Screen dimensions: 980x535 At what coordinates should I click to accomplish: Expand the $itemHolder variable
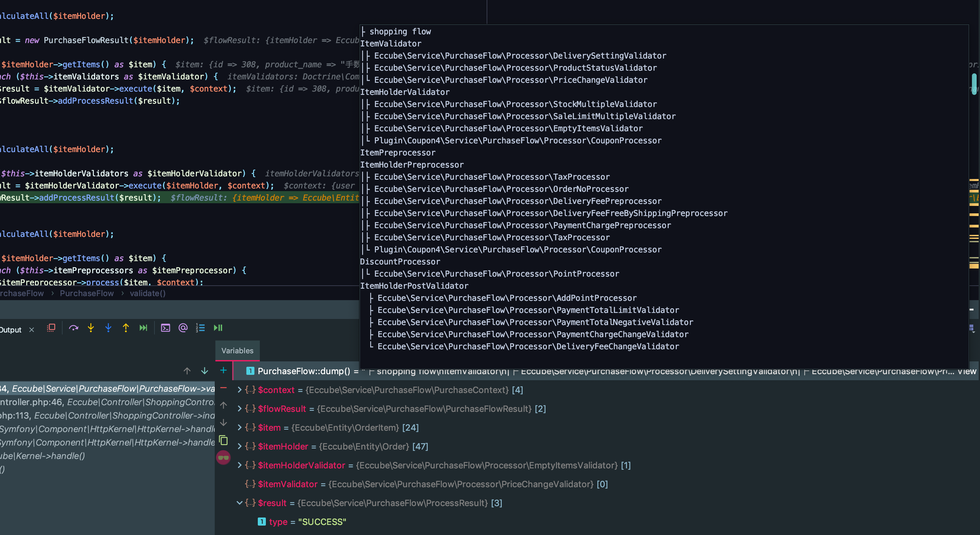[x=240, y=447]
